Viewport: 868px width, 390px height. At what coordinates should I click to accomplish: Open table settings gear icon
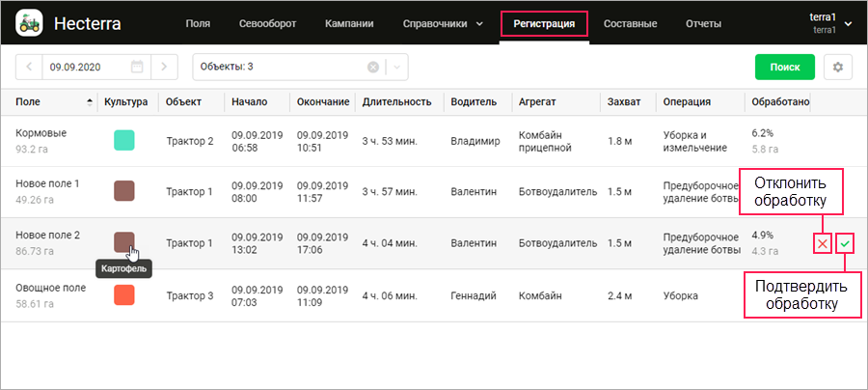(x=838, y=67)
